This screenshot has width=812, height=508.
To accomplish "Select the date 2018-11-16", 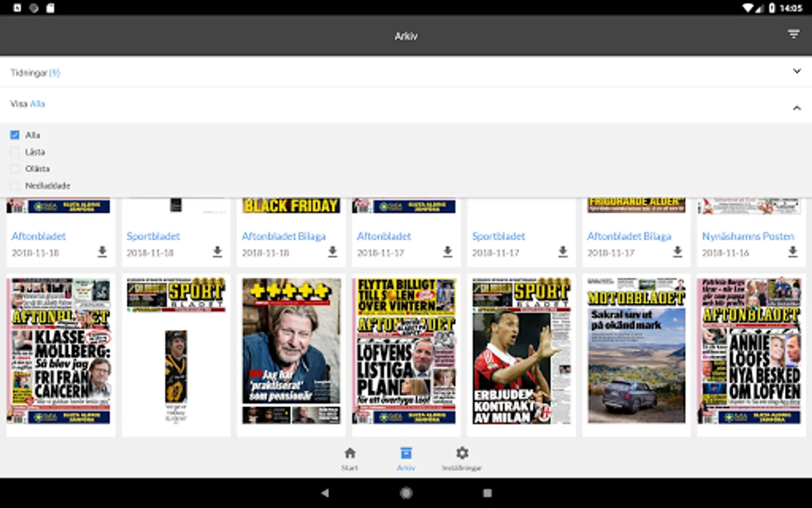I will [x=726, y=253].
